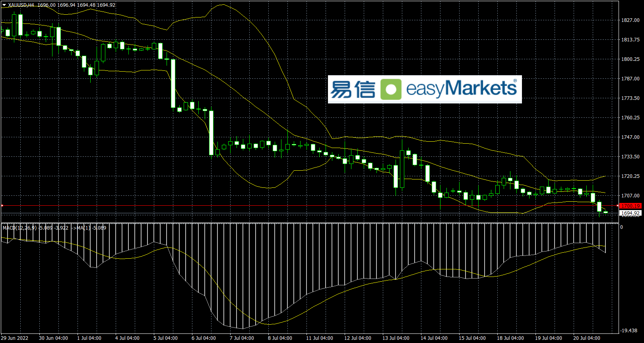Click the 13 Jul 04:00 time label
644x343 pixels.
tap(396, 338)
